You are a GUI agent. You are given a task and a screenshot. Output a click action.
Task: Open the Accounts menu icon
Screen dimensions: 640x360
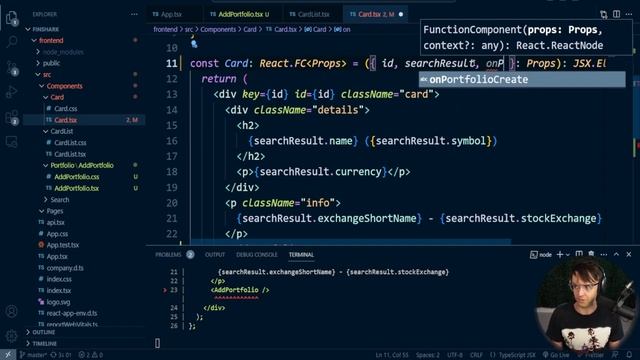(11, 311)
